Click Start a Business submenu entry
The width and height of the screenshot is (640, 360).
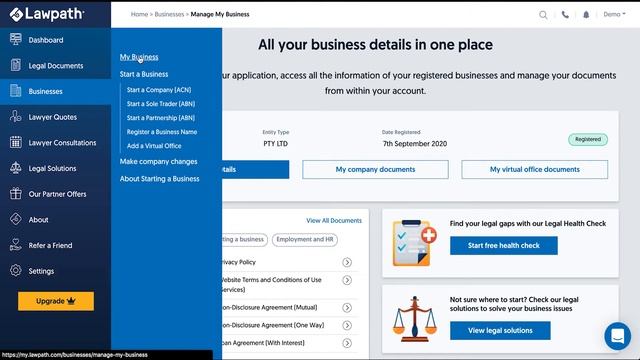point(144,74)
